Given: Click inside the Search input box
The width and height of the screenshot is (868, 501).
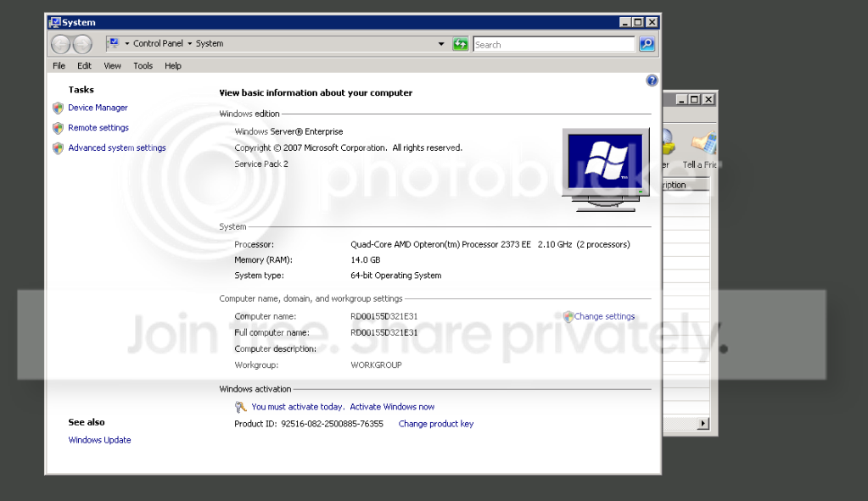Looking at the screenshot, I should point(553,44).
